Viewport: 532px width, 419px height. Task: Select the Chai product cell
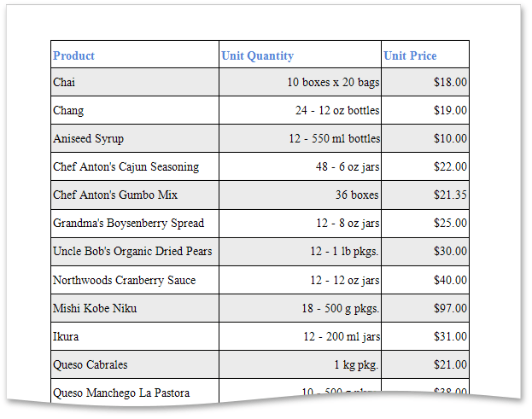[x=65, y=83]
